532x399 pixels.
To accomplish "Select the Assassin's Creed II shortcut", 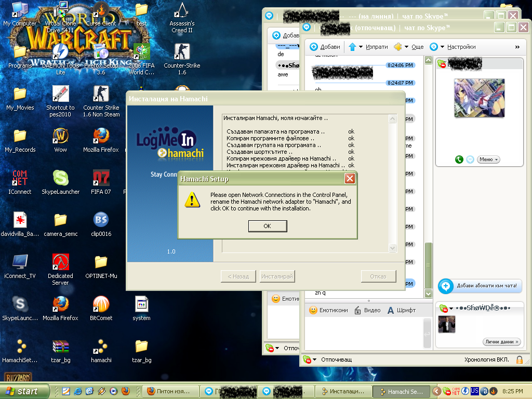I will [x=182, y=17].
